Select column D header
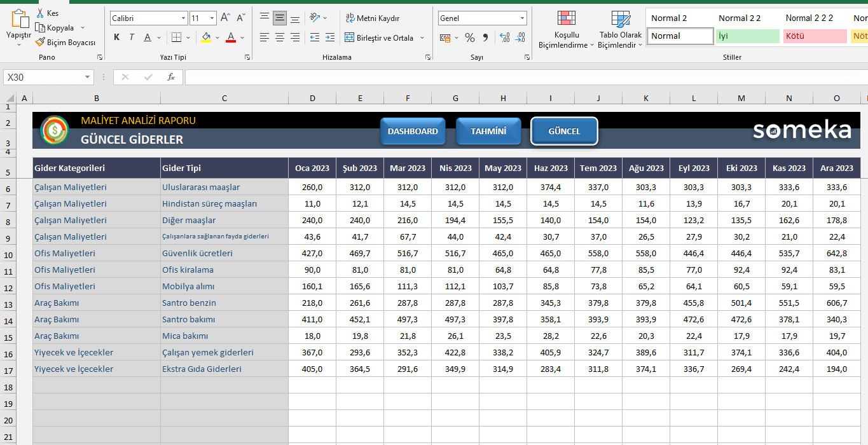 (312, 98)
